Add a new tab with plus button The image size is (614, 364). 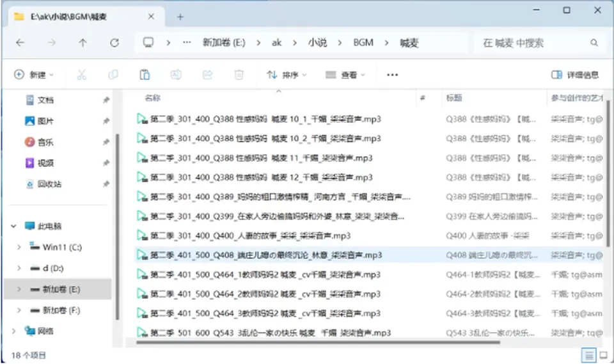pyautogui.click(x=180, y=17)
